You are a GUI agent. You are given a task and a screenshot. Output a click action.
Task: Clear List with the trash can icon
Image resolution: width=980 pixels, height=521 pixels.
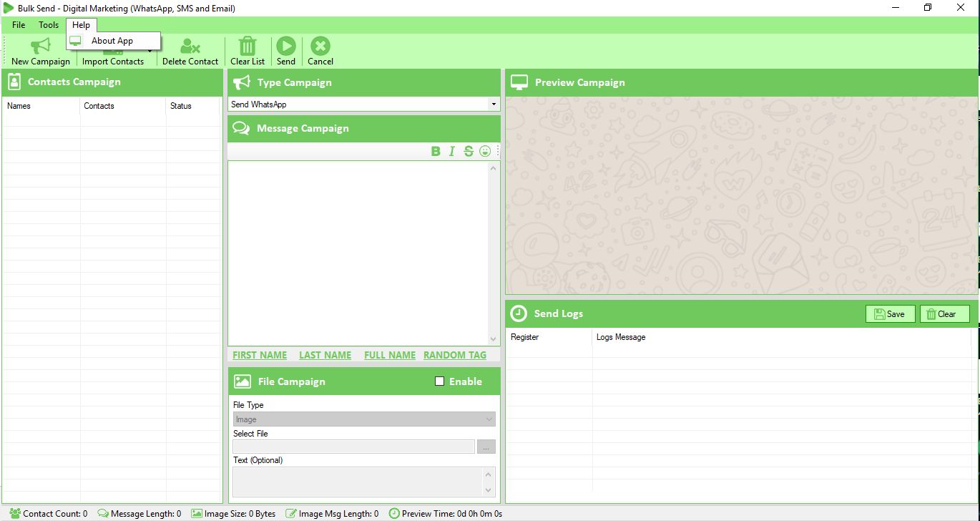pos(248,52)
